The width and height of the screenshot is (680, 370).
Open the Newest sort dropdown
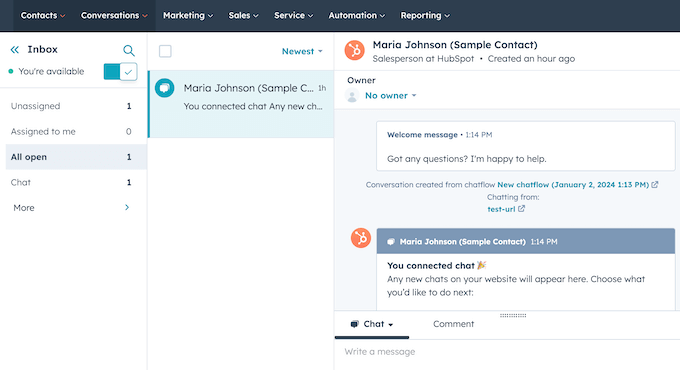[x=302, y=51]
